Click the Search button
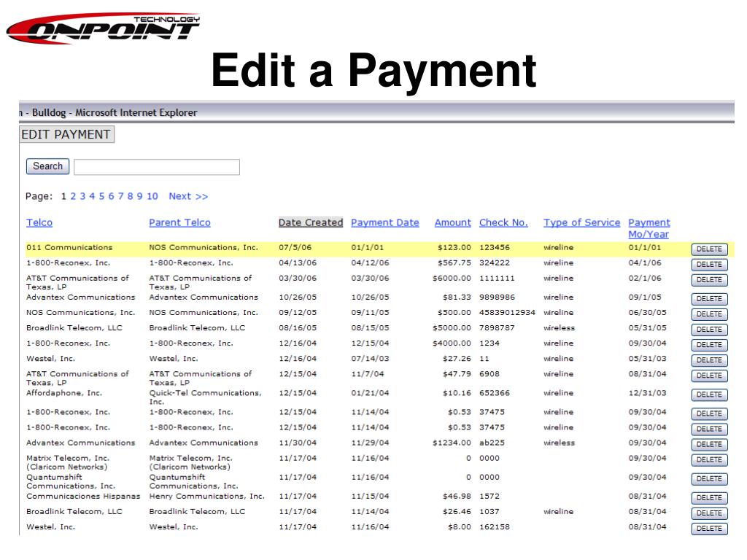 coord(47,166)
